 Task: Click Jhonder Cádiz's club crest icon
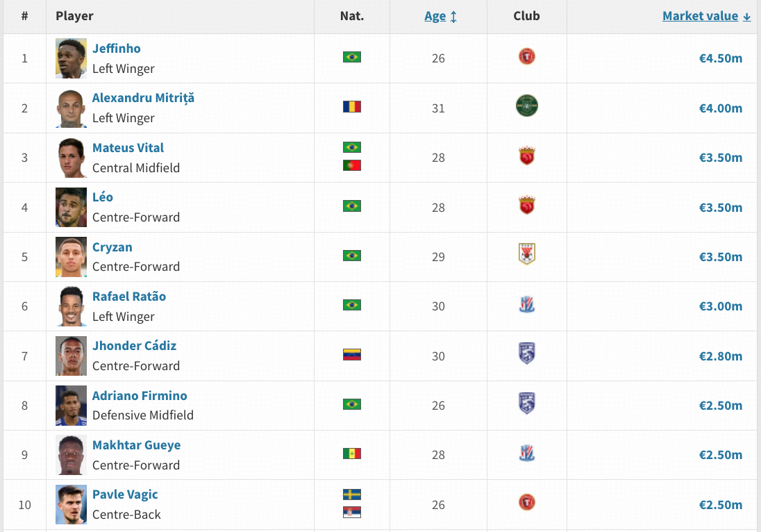pyautogui.click(x=526, y=354)
